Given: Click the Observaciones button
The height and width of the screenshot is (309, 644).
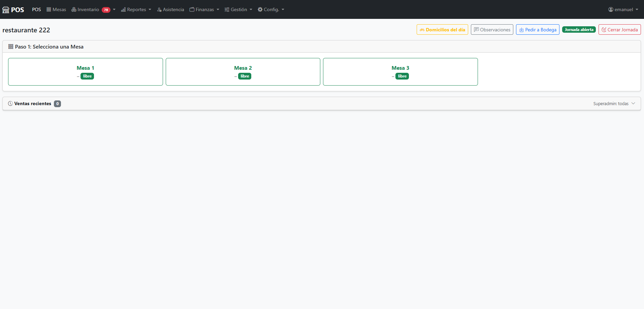Looking at the screenshot, I should (492, 30).
